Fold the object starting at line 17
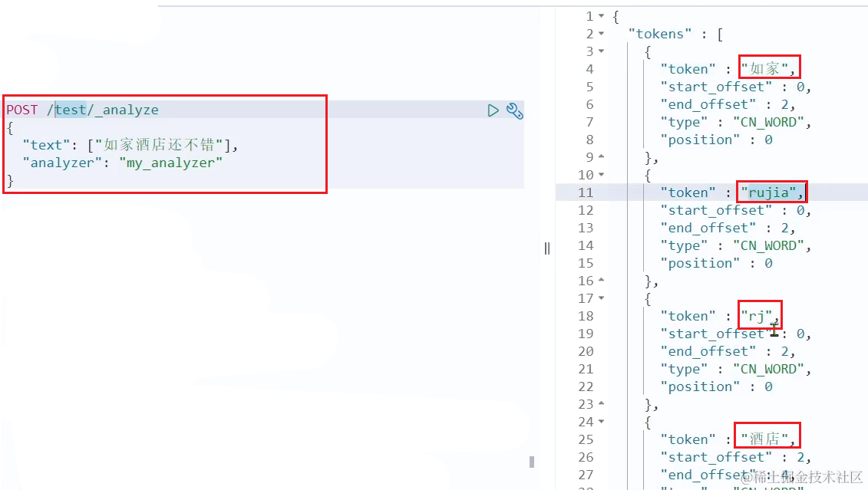This screenshot has width=868, height=490. pyautogui.click(x=601, y=298)
